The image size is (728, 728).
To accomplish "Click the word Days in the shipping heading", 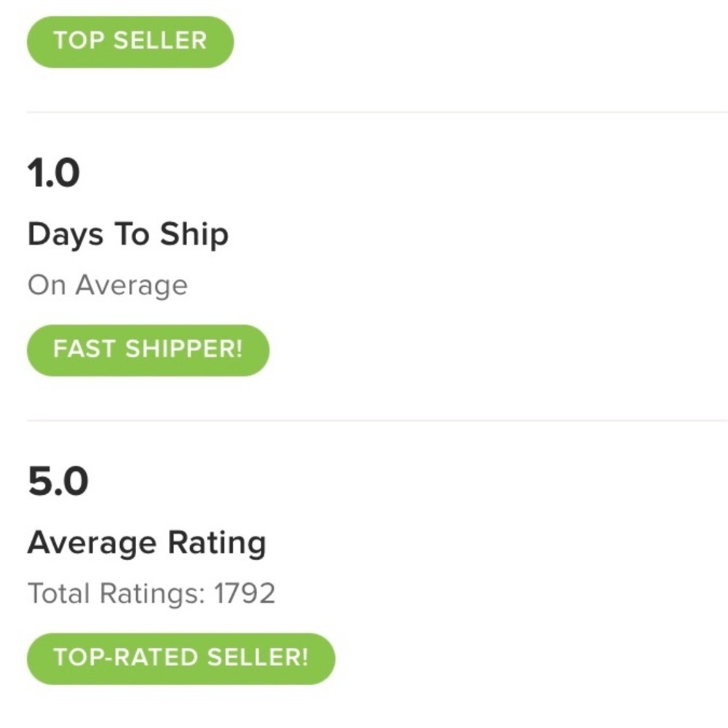I will click(x=65, y=236).
